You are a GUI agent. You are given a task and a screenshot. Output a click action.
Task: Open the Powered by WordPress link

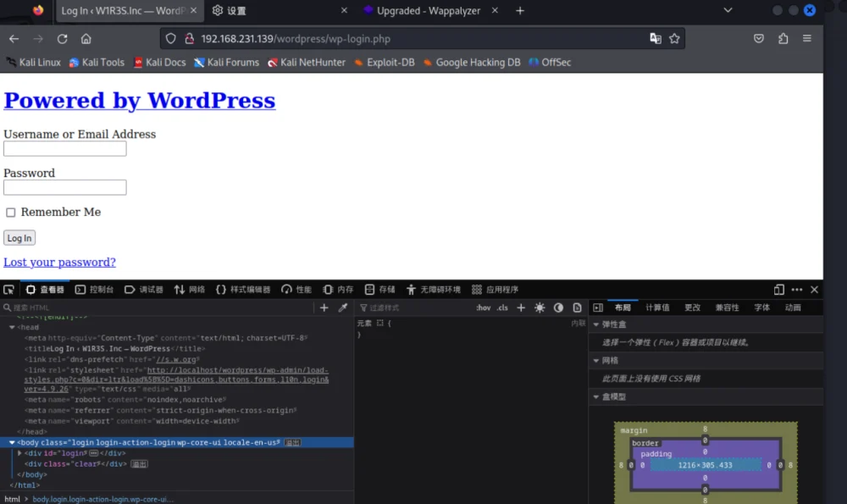point(140,101)
